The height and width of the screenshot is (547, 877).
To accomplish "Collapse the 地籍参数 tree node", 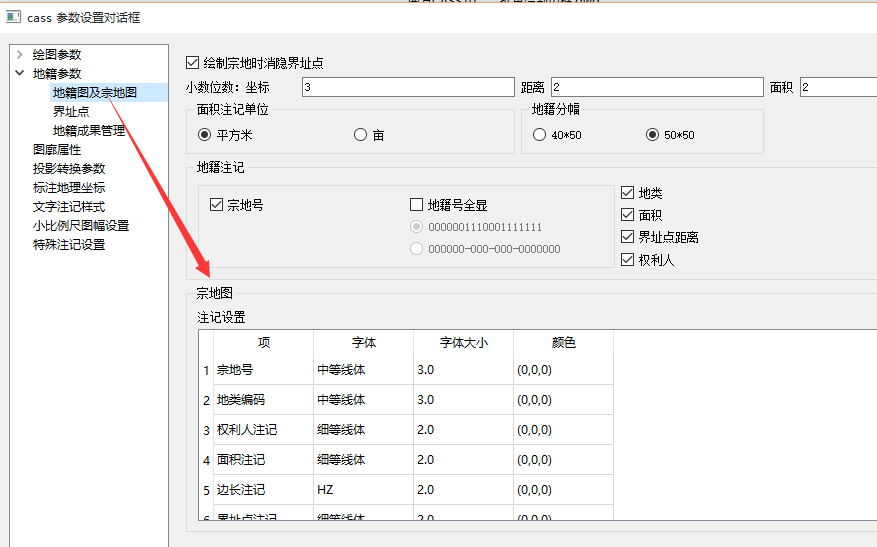I will [x=19, y=73].
